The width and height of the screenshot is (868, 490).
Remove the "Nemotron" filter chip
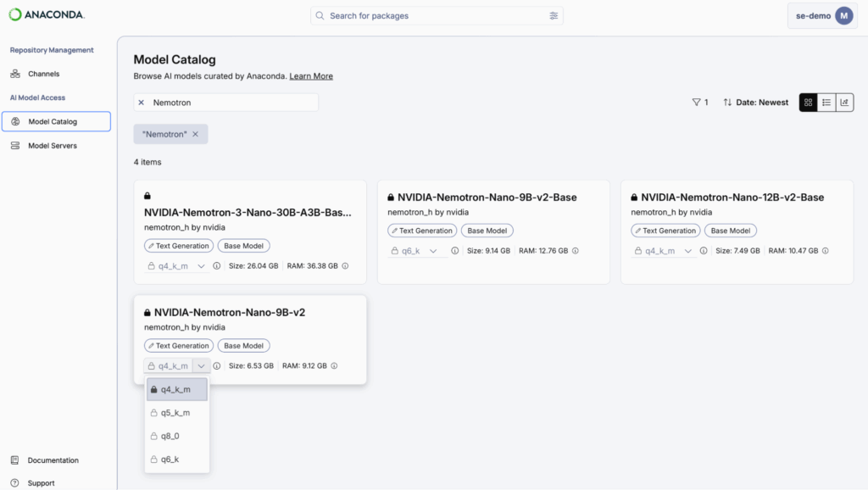195,134
